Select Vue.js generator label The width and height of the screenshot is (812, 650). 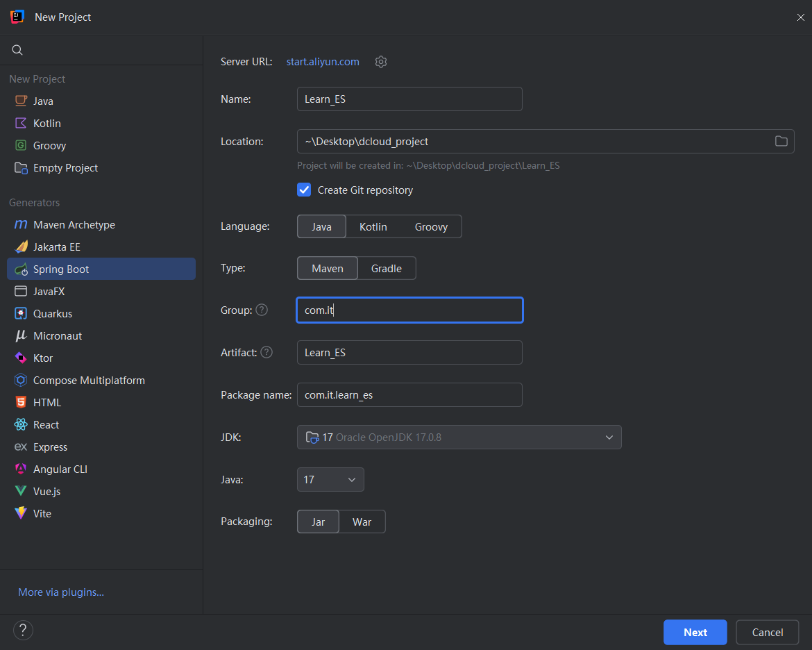click(x=46, y=492)
